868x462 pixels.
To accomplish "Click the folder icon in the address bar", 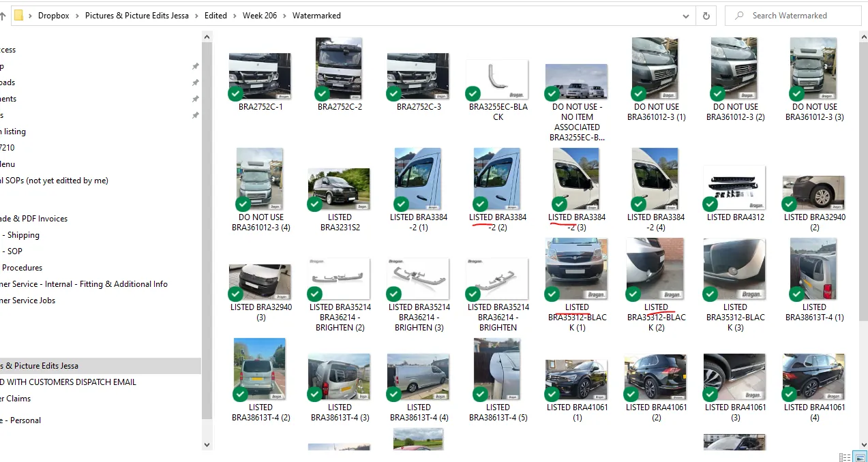I will pyautogui.click(x=19, y=15).
